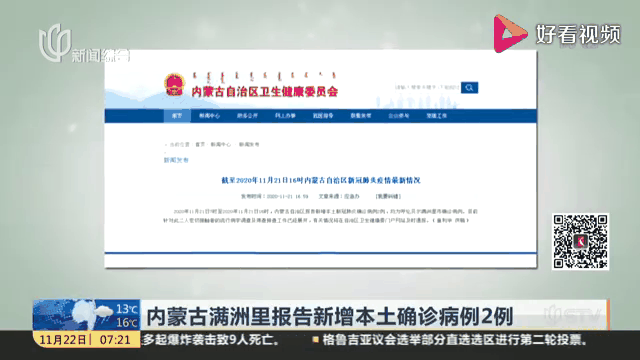Click the QR code image
640x360 pixels.
(580, 241)
